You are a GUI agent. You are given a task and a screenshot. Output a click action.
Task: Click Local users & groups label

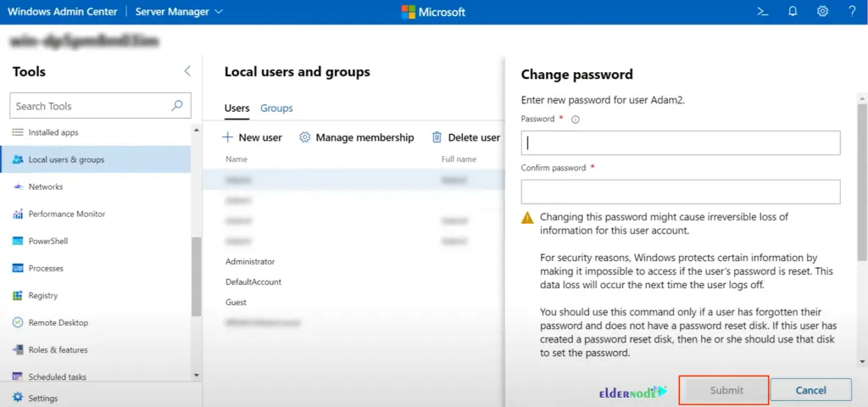(66, 159)
